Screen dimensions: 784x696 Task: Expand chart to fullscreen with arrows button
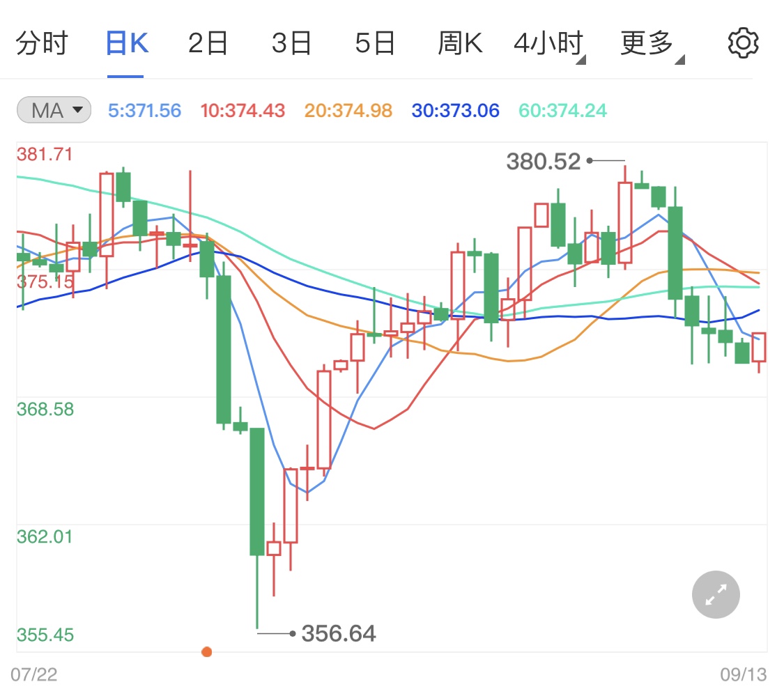[716, 594]
